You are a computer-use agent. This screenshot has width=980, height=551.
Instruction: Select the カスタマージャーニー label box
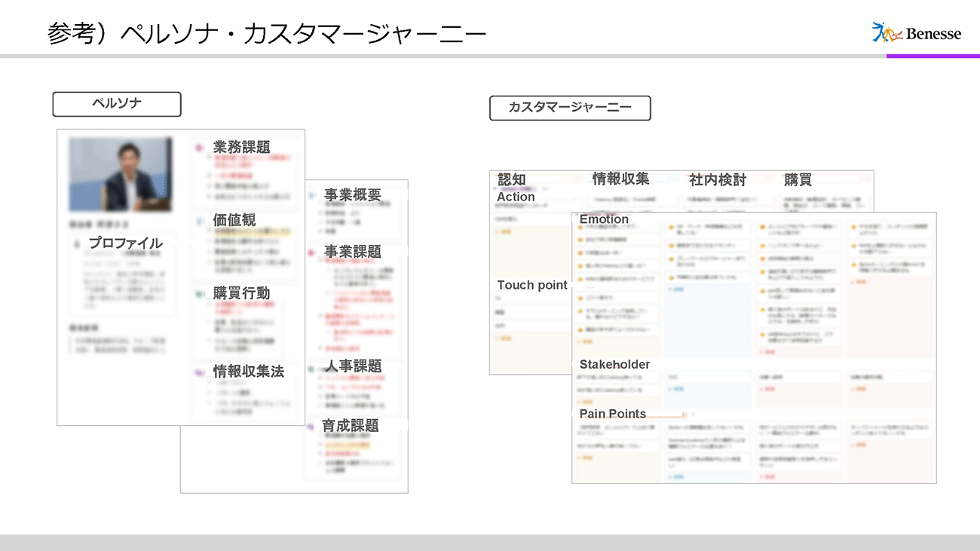[570, 108]
